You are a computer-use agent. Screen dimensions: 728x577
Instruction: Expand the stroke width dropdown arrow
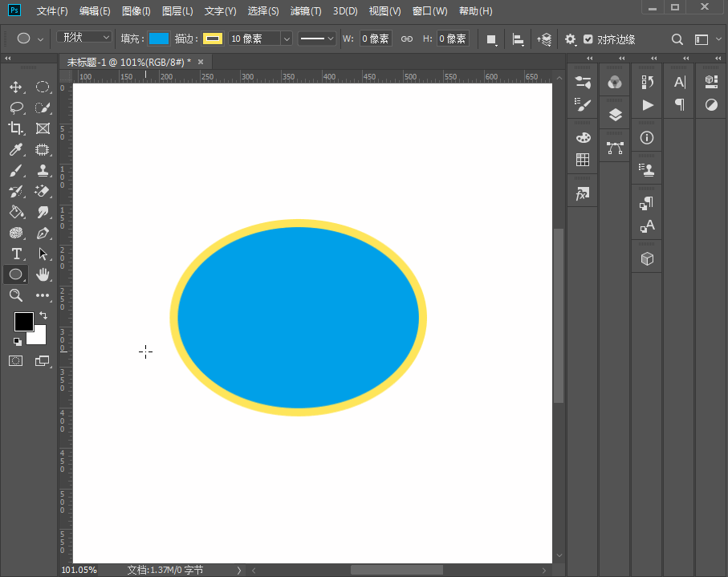(x=287, y=39)
